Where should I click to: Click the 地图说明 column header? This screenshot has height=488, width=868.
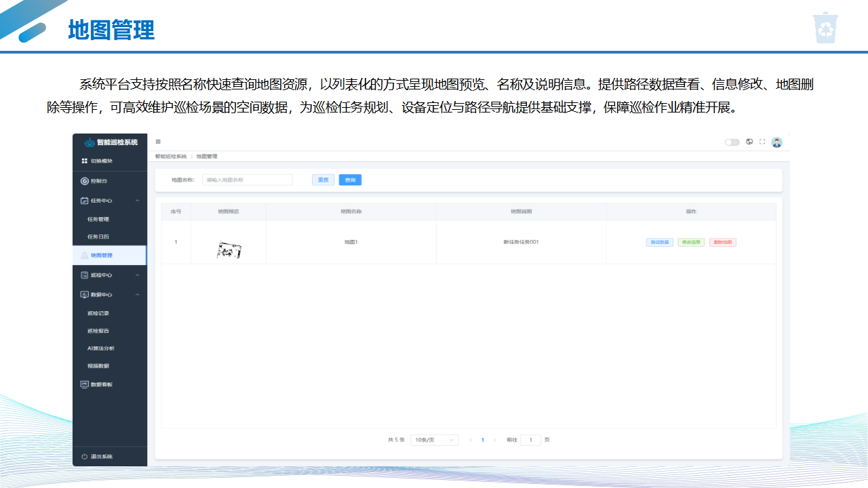[521, 211]
